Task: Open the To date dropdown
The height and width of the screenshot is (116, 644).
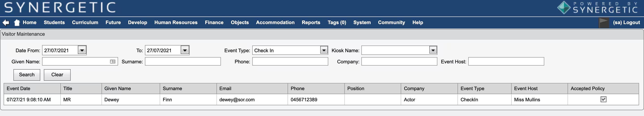Action: pyautogui.click(x=185, y=50)
